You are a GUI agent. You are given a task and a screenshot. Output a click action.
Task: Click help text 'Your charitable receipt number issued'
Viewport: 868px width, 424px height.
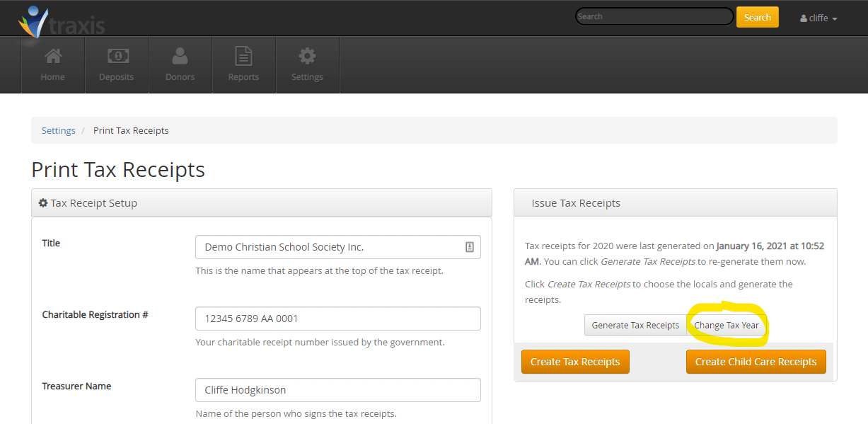pos(320,342)
